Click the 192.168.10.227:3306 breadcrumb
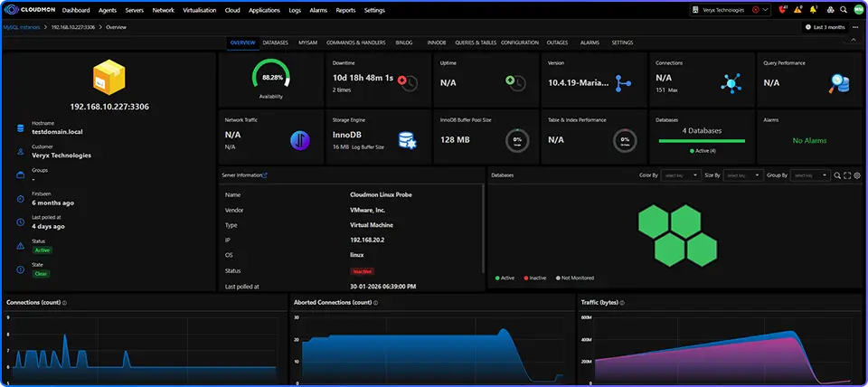Viewport: 868px width, 387px height. point(73,27)
